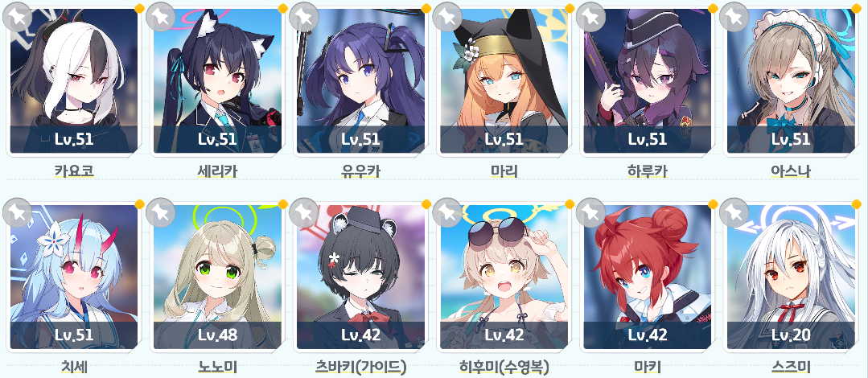Click the 유우카 name label
868x378 pixels.
pos(360,171)
